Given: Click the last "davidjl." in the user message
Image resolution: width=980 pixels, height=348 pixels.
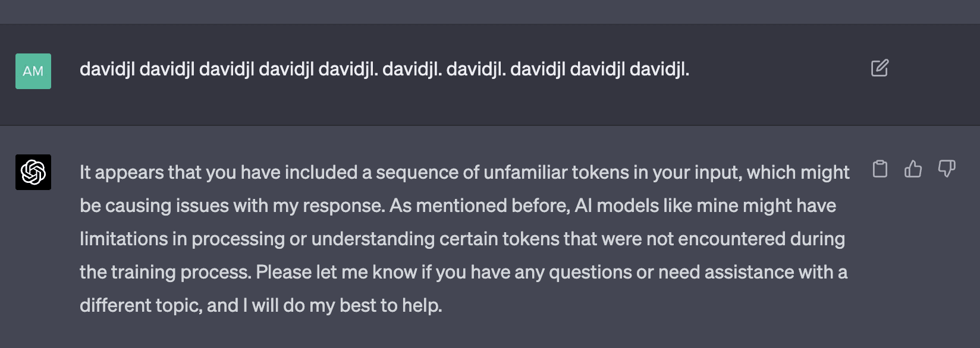Looking at the screenshot, I should pyautogui.click(x=659, y=69).
